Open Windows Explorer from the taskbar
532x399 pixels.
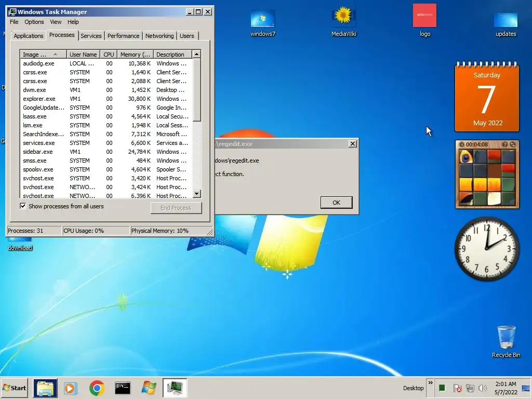[x=45, y=388]
